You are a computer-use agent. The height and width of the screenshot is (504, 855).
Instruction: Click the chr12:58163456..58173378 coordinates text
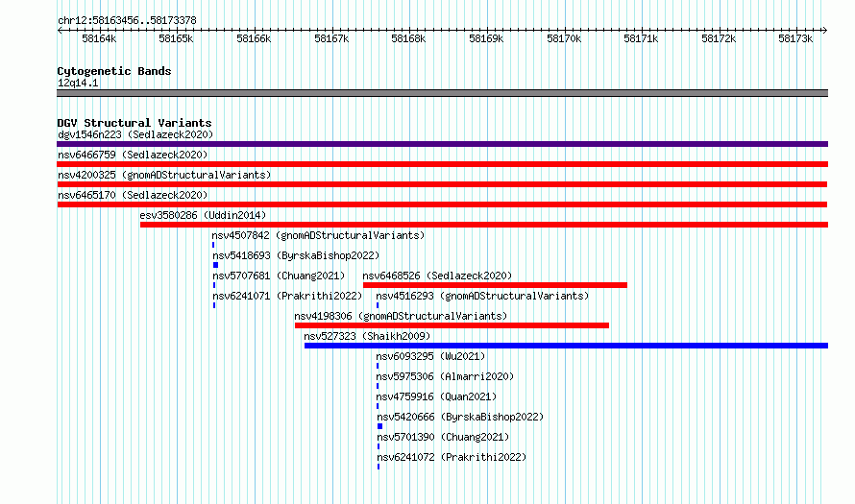127,20
